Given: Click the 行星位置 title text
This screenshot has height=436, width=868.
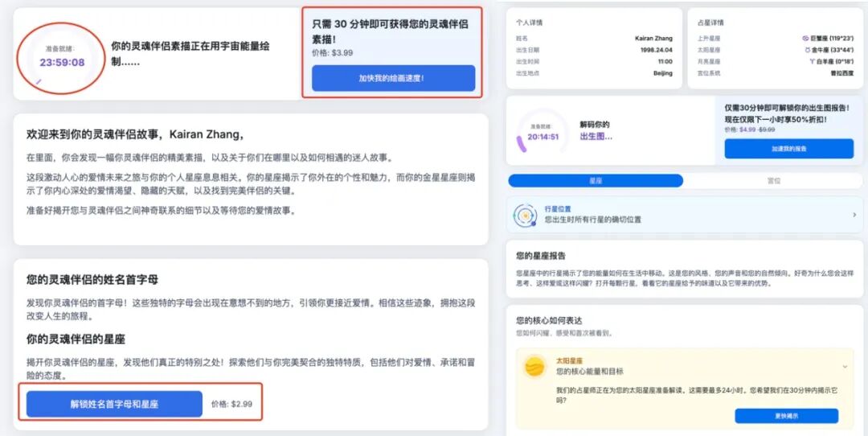Looking at the screenshot, I should point(558,209).
